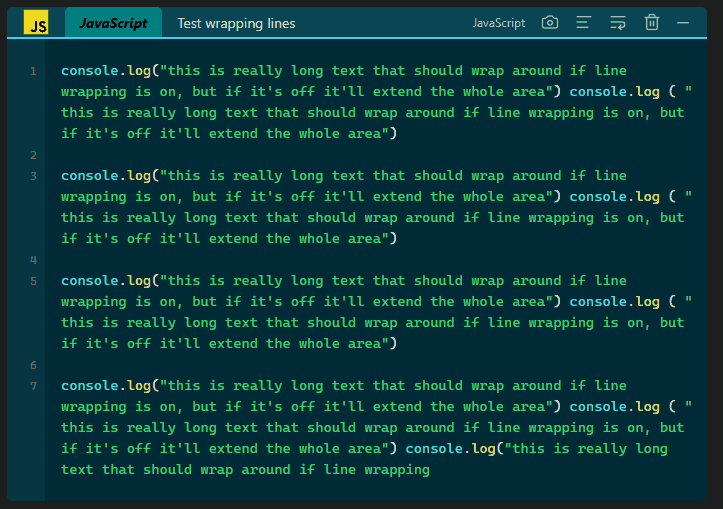Click line number 6 in the gutter
The width and height of the screenshot is (723, 509).
tap(33, 365)
